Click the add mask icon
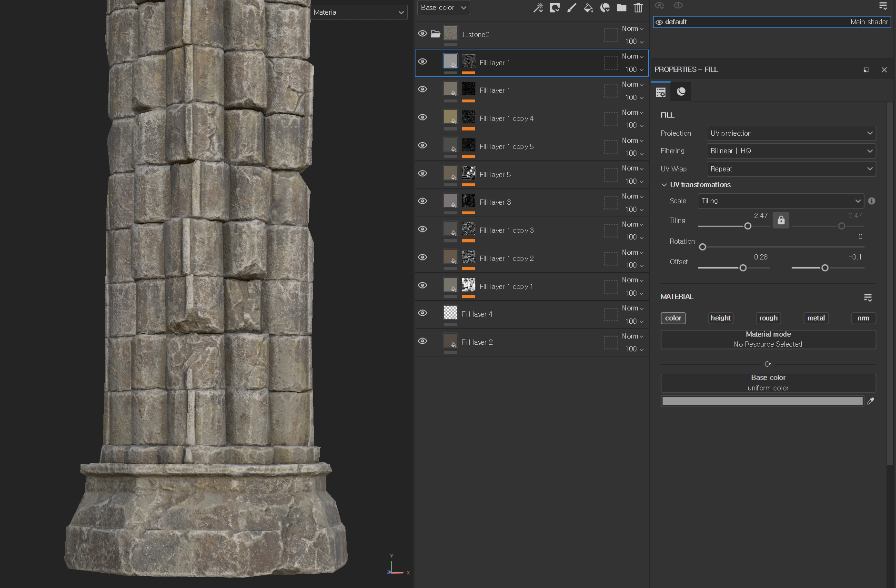The height and width of the screenshot is (588, 896). [x=555, y=8]
